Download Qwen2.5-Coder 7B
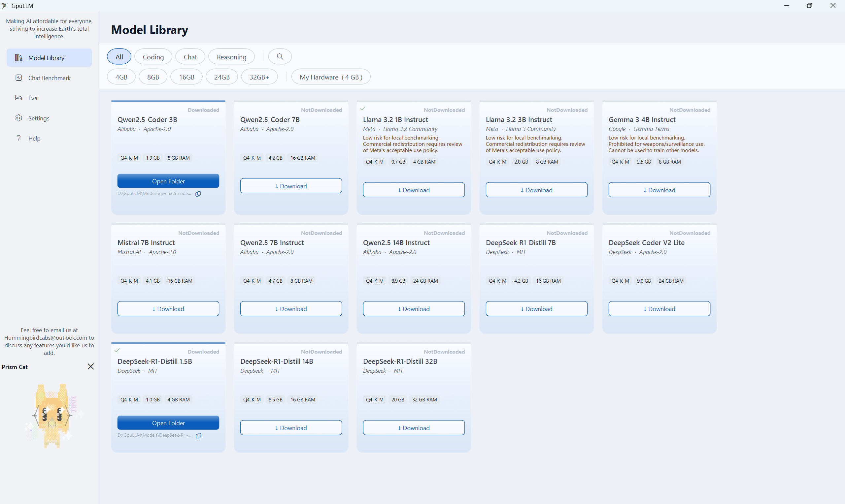845x504 pixels. (291, 186)
